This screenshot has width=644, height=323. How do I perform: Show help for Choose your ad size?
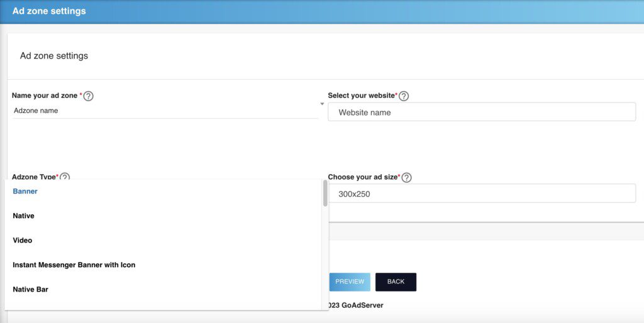pos(406,178)
